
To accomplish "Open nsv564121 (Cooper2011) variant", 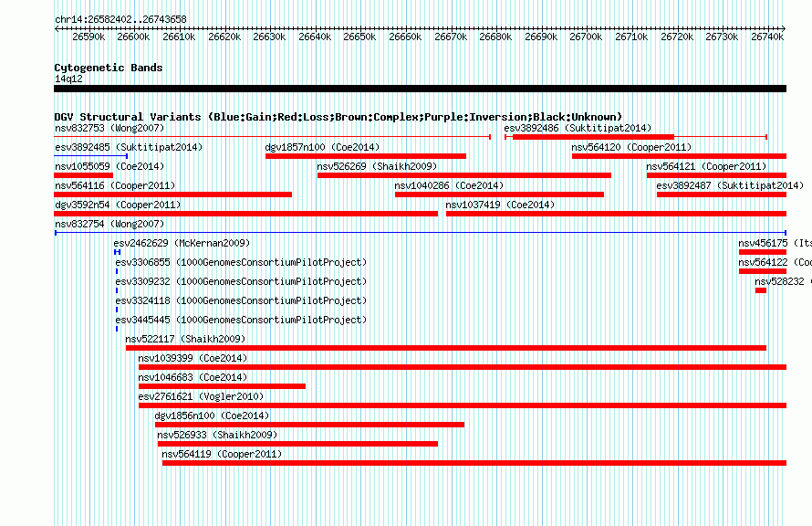I will [706, 166].
